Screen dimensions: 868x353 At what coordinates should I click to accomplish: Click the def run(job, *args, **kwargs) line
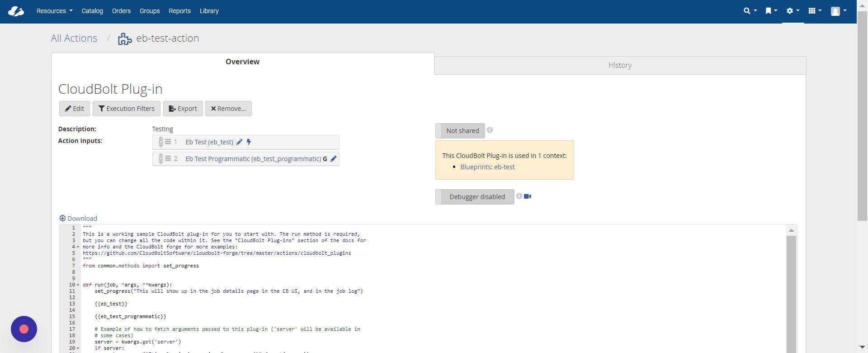point(127,285)
